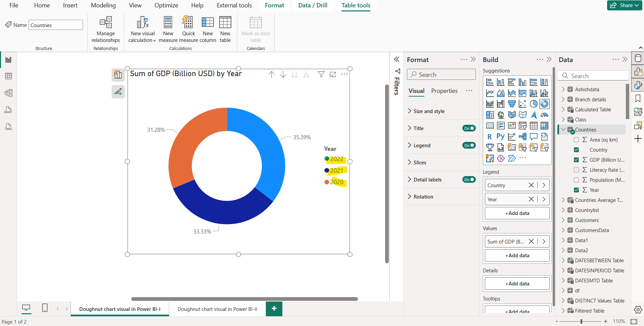Open filters on the doughnut visual

point(321,74)
